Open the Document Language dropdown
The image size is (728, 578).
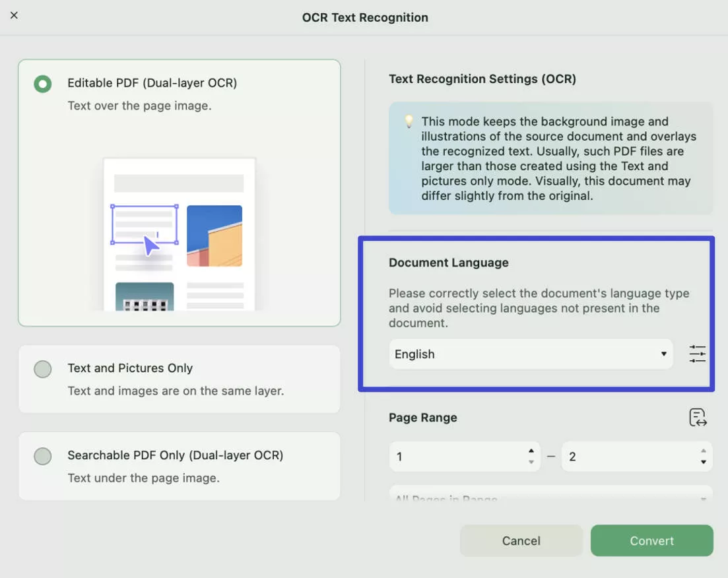(x=531, y=354)
